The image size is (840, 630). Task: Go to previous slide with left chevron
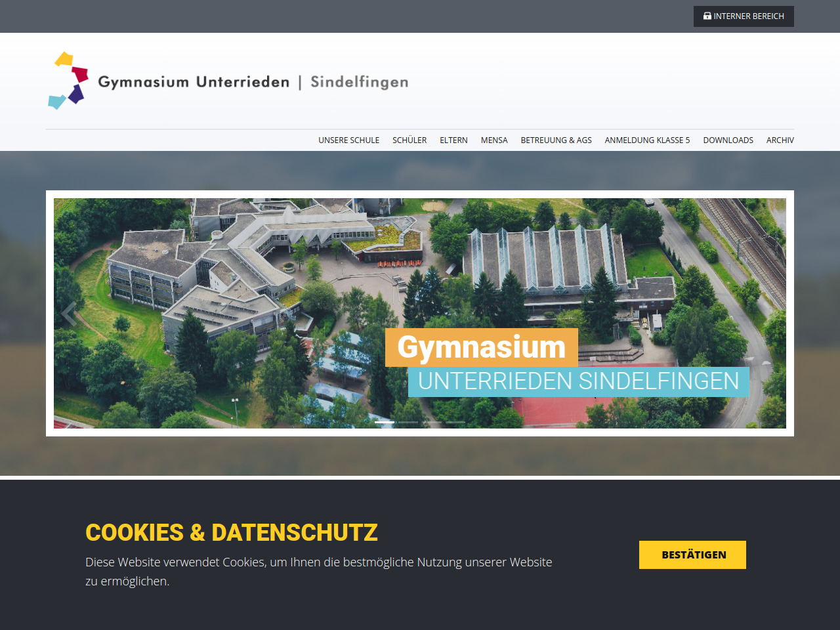point(69,314)
